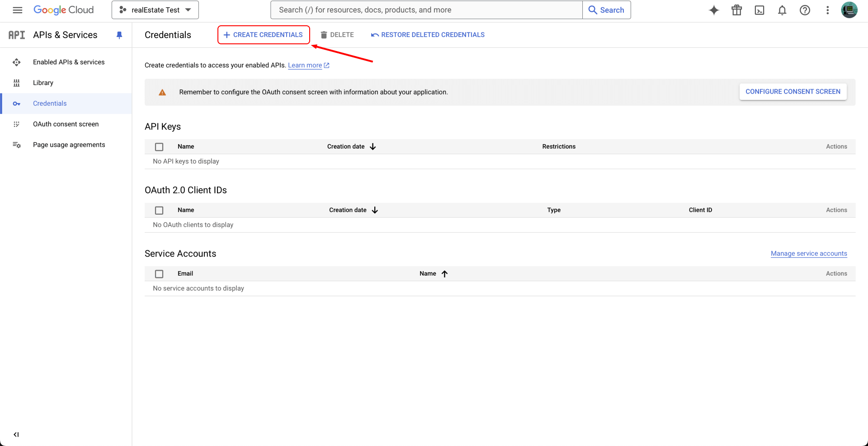This screenshot has height=446, width=868.
Task: Click Configure Consent Screen button
Action: coord(793,92)
